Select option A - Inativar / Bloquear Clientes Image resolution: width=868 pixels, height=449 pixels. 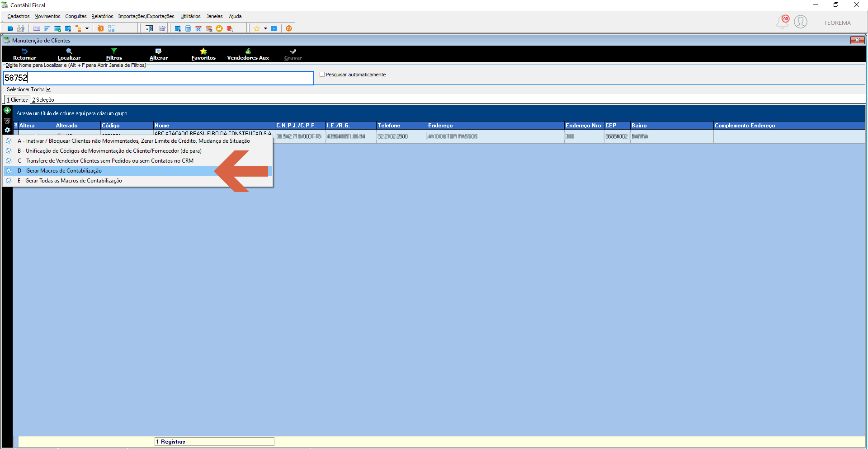click(138, 141)
